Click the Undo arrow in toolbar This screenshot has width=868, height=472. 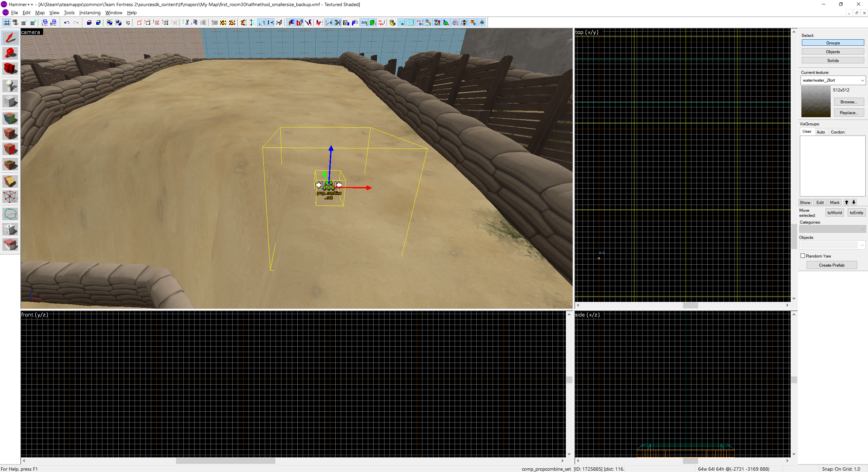point(67,23)
